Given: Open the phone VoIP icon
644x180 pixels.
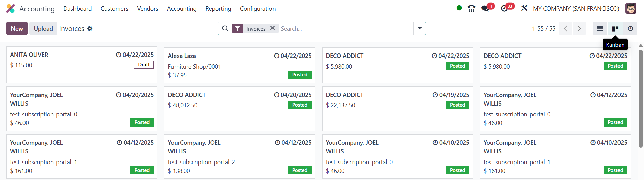Looking at the screenshot, I should [x=472, y=8].
